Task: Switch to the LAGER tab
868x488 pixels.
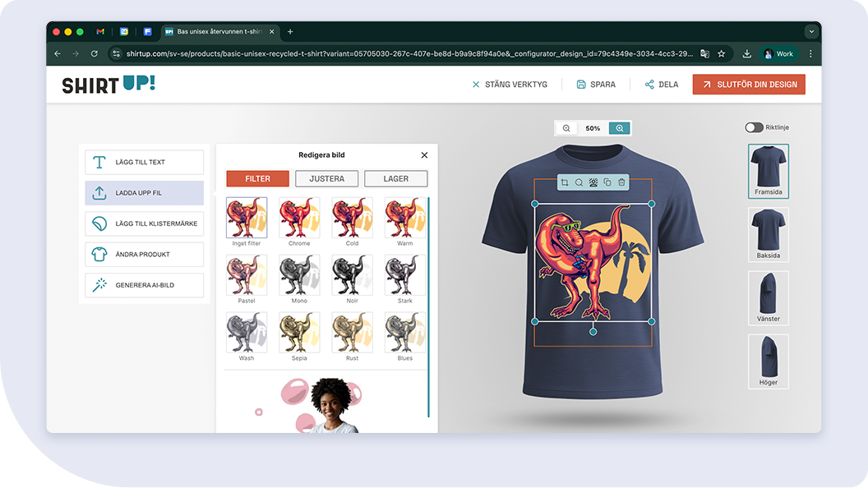Action: pos(396,179)
